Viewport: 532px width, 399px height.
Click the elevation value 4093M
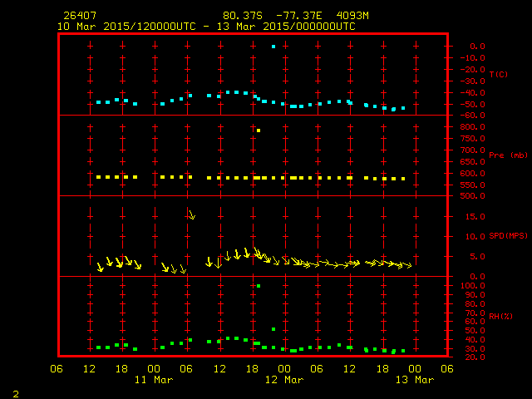352,16
